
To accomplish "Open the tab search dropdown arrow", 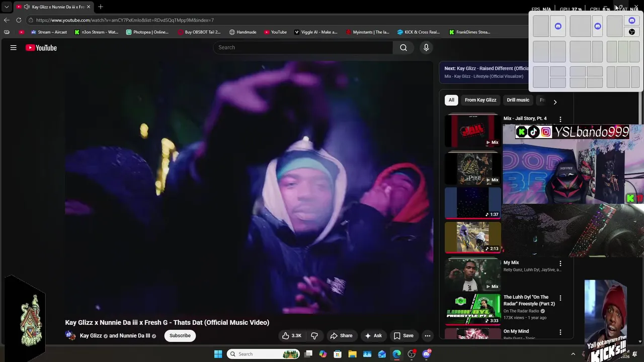I will pos(7,7).
